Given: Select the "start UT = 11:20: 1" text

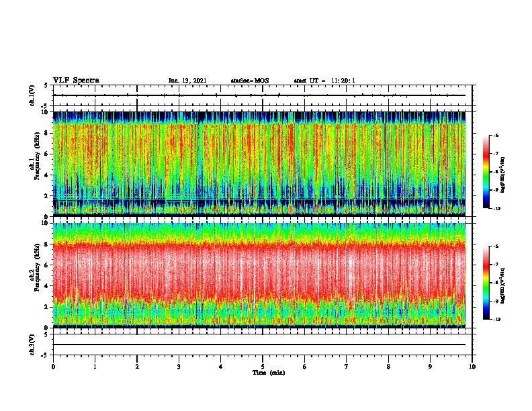Looking at the screenshot, I should point(324,81).
